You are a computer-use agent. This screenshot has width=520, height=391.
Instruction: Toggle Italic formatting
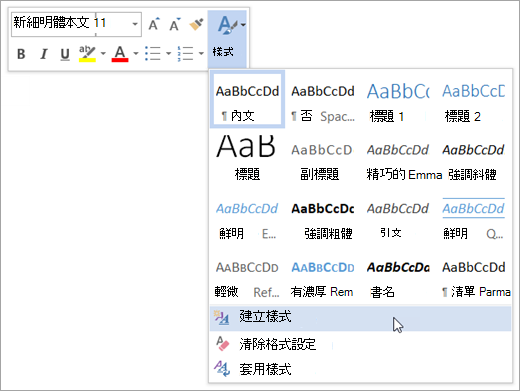43,54
